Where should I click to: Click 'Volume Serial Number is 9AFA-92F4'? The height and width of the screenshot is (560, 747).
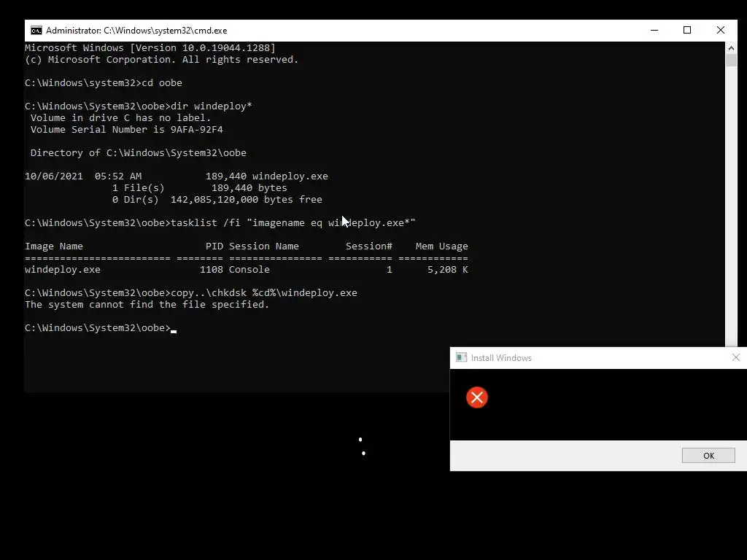click(127, 130)
